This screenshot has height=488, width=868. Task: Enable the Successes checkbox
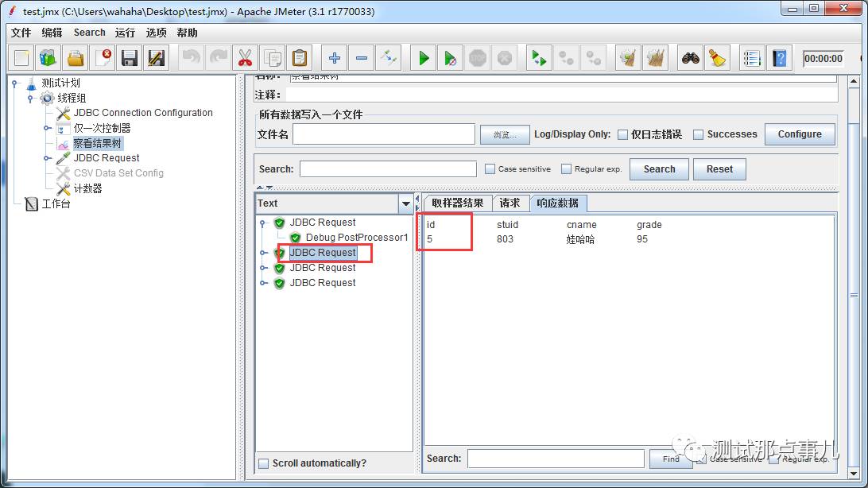click(699, 134)
